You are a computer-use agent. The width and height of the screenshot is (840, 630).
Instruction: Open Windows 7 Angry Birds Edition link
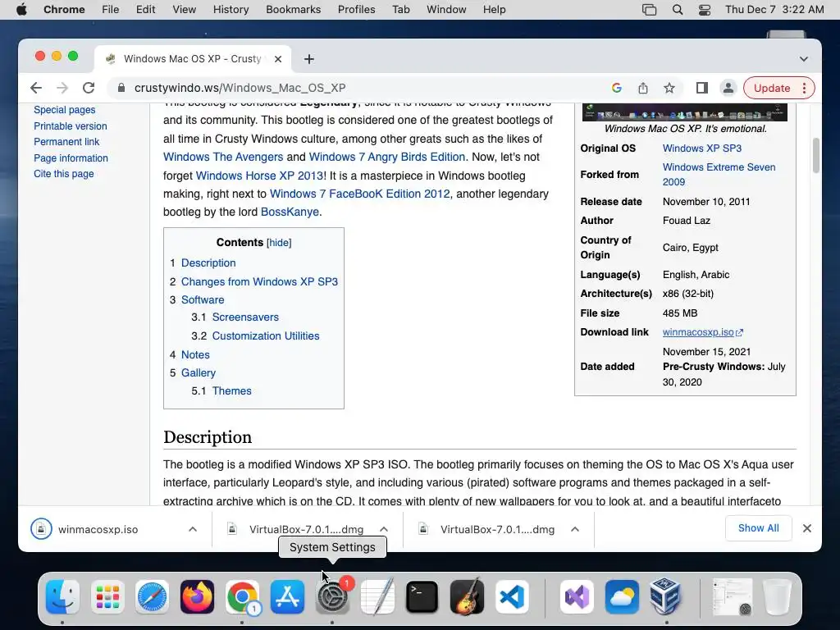point(387,157)
